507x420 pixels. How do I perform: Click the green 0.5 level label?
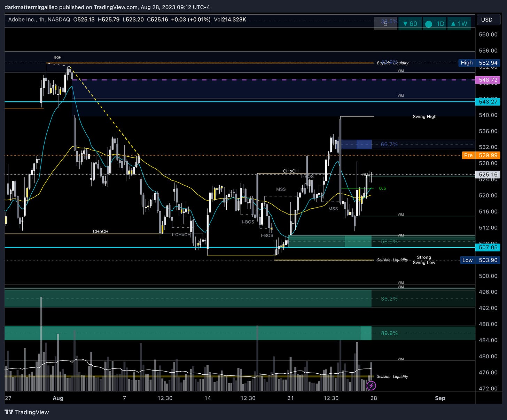[x=382, y=188]
